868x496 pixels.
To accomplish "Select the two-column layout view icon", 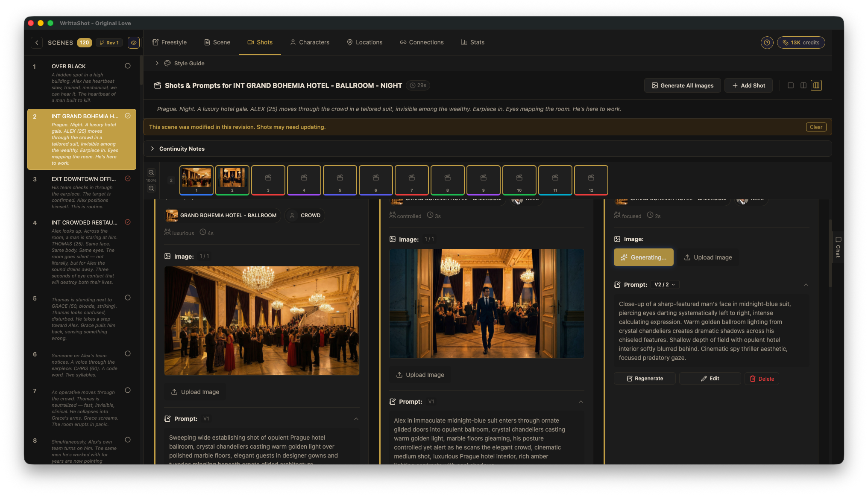I will tap(803, 85).
